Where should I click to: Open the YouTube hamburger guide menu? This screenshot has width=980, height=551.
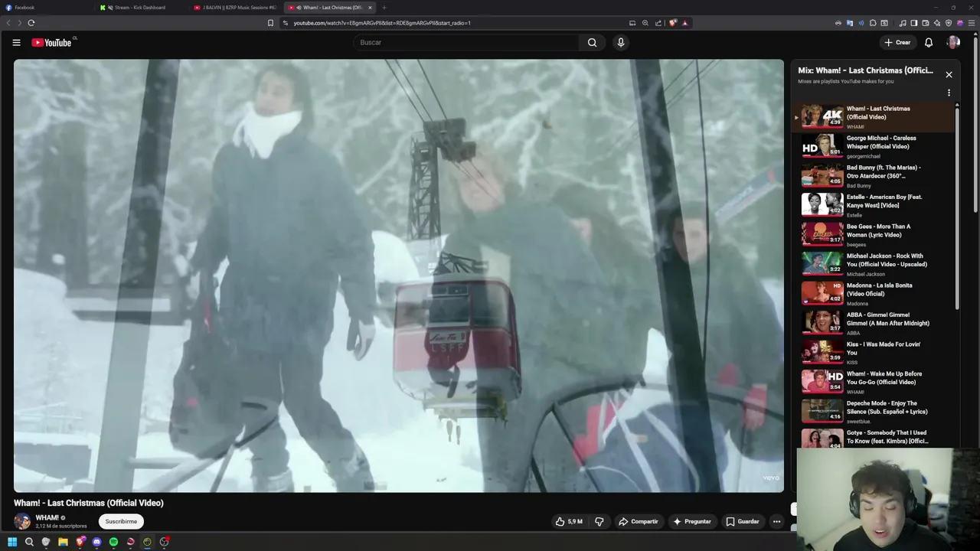pos(16,43)
